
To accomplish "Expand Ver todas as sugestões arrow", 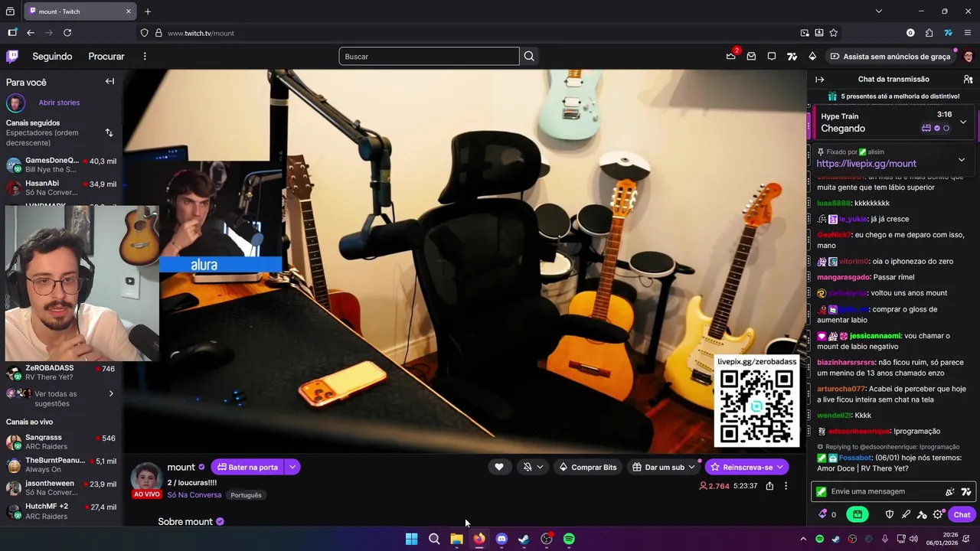I will coord(110,394).
